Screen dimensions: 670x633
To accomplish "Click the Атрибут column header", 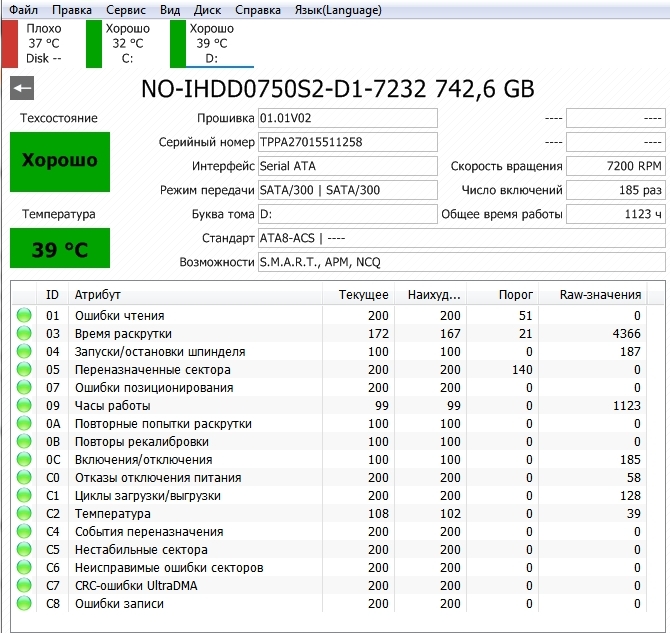I will [195, 294].
